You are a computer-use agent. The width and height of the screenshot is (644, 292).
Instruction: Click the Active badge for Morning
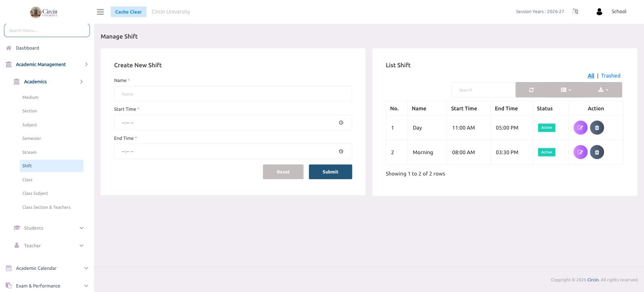[x=547, y=152]
